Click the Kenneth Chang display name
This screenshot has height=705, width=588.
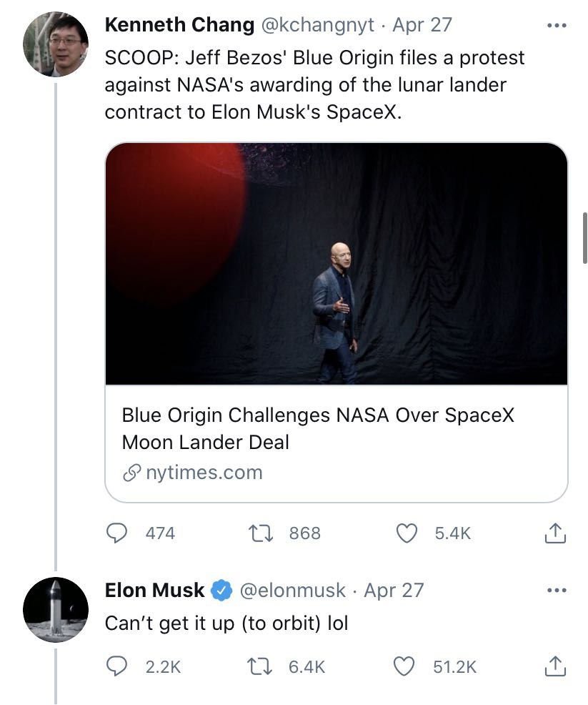click(179, 25)
